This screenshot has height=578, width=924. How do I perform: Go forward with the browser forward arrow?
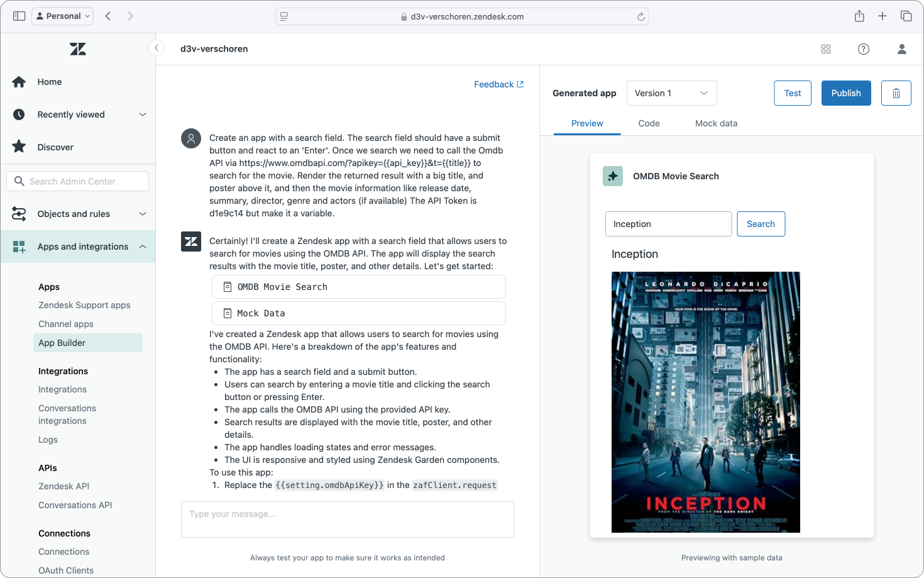130,16
